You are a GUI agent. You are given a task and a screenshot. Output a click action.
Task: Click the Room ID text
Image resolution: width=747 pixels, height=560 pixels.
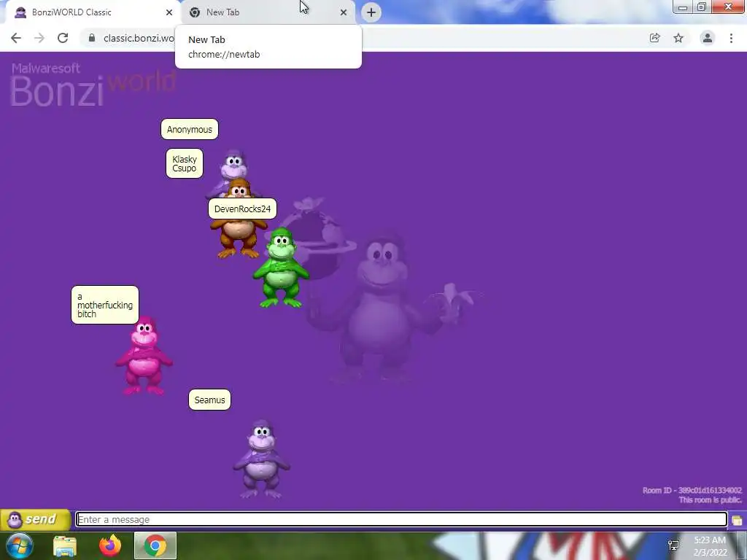click(692, 491)
